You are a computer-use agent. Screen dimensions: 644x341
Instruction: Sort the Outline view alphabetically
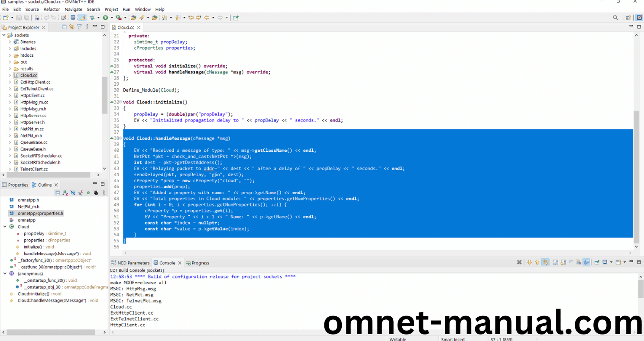(x=65, y=193)
